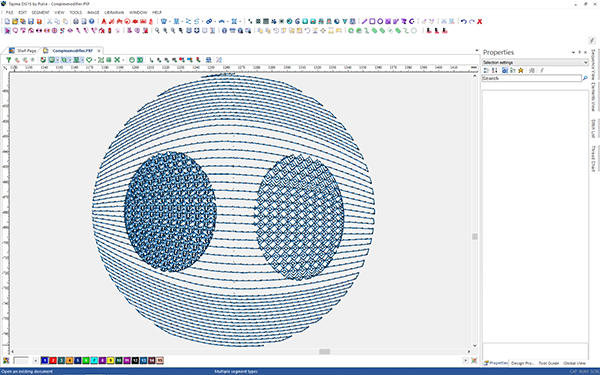Open the heart icon dropdown arrow

[x=94, y=60]
